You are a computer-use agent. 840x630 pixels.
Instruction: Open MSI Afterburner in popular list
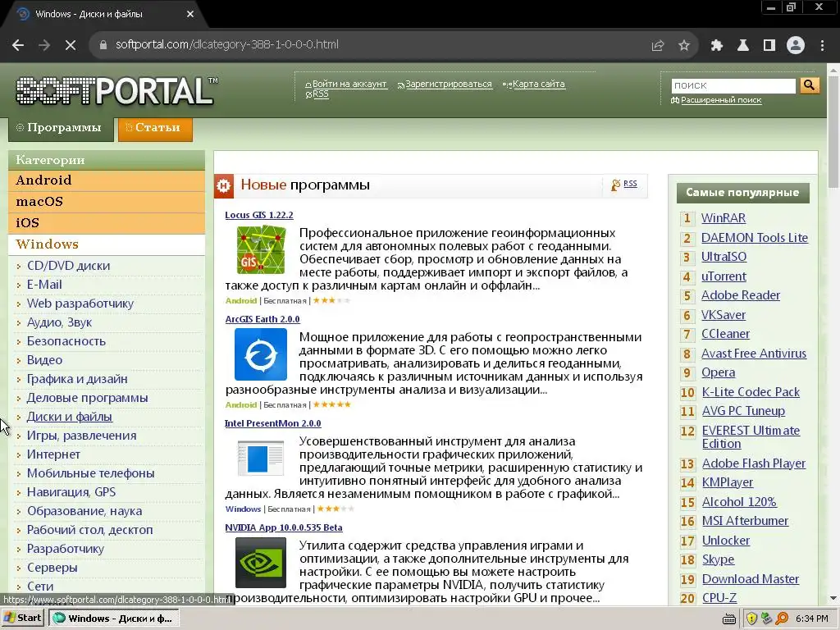point(745,521)
